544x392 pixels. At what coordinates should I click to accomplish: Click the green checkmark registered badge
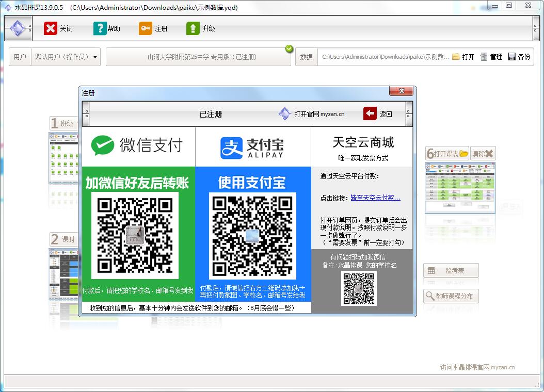pos(289,49)
